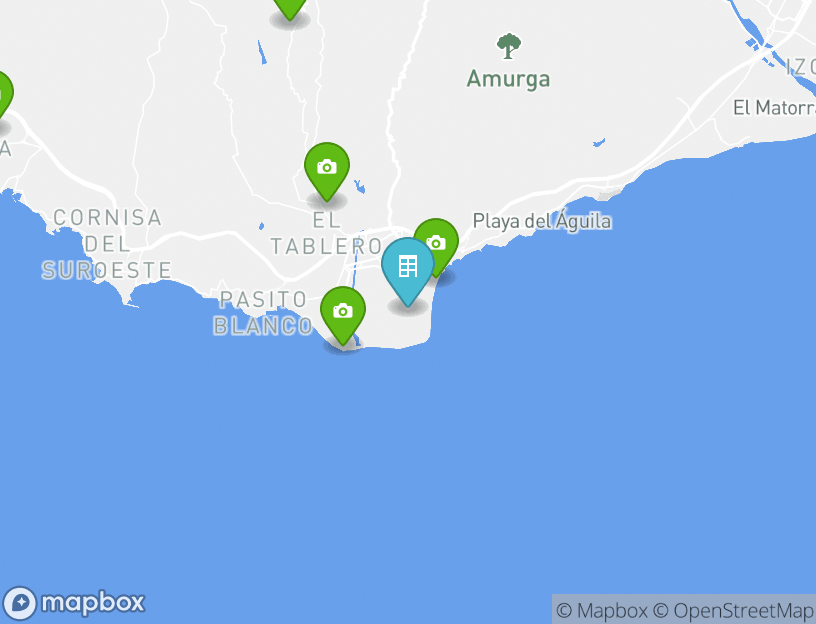Open the © Mapbox attribution link
The height and width of the screenshot is (624, 816).
click(x=602, y=610)
